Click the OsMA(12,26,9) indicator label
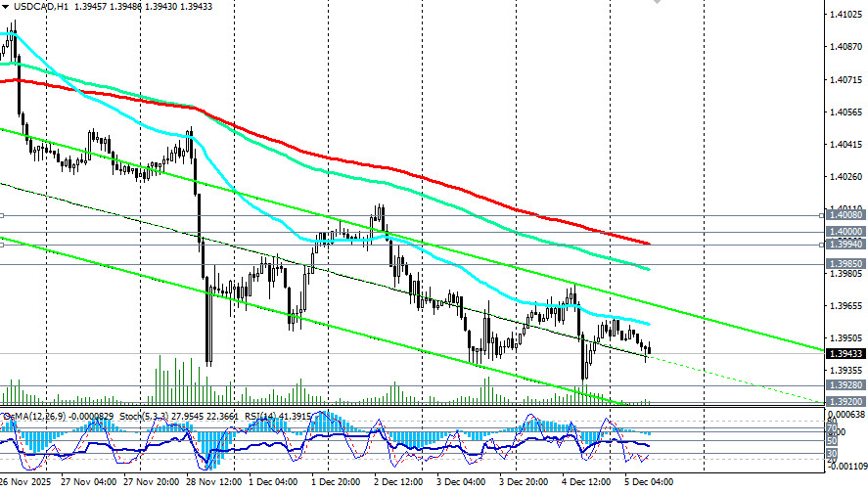 coord(32,416)
